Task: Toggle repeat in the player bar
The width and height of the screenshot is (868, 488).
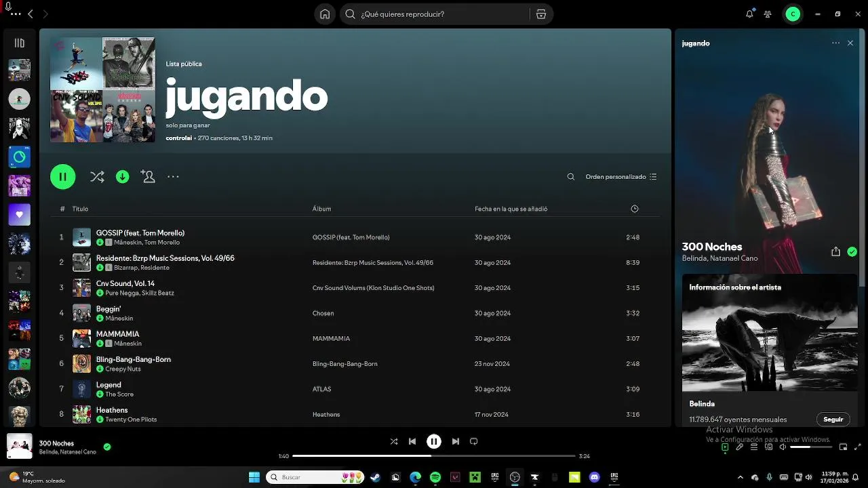Action: pos(474,441)
